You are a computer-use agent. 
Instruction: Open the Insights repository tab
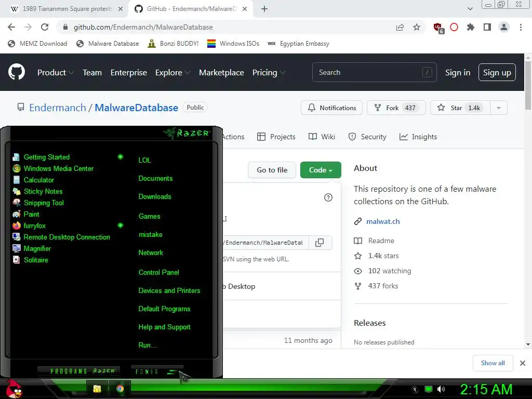click(418, 137)
